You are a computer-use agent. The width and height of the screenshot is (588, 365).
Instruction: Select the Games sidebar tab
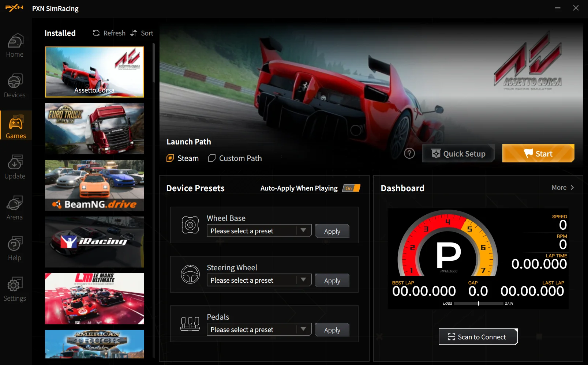click(x=16, y=126)
